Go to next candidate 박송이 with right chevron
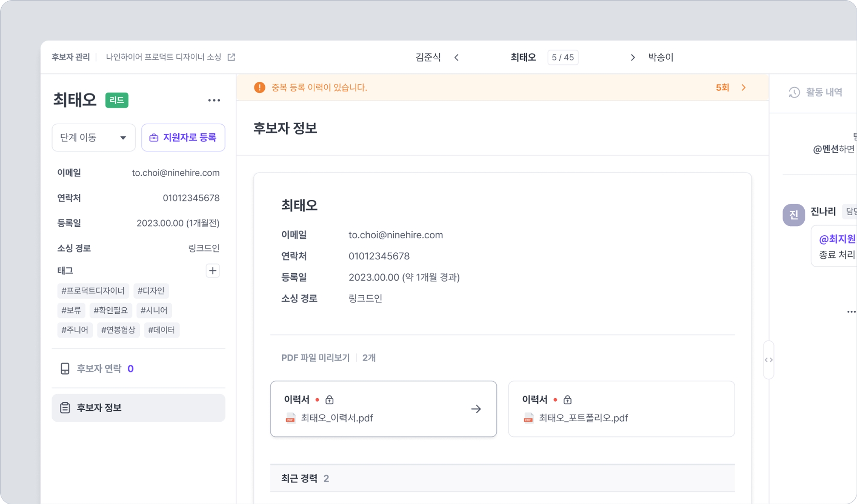 (x=632, y=57)
